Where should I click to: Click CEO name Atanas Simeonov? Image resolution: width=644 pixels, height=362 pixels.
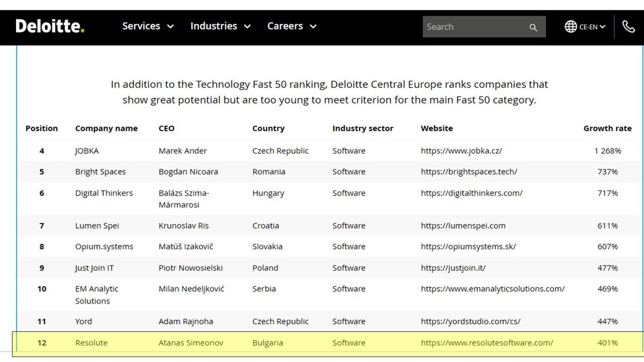pyautogui.click(x=191, y=343)
